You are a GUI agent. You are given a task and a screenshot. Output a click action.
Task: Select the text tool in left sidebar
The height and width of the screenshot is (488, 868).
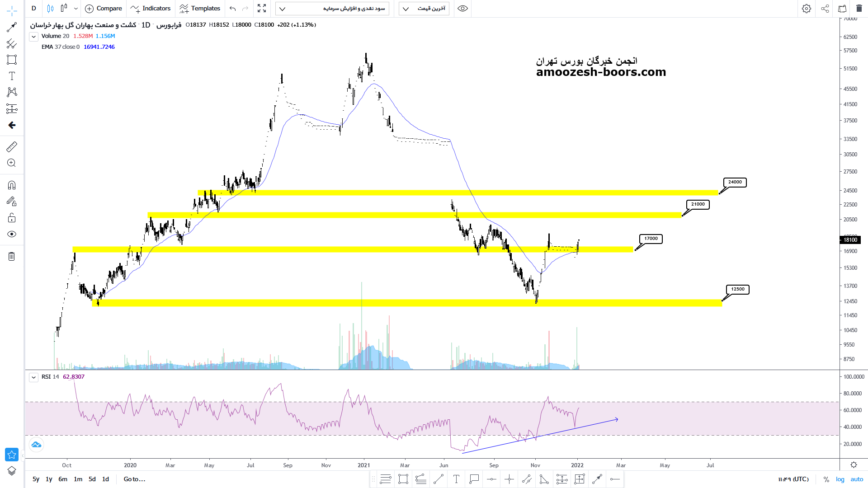[x=12, y=76]
